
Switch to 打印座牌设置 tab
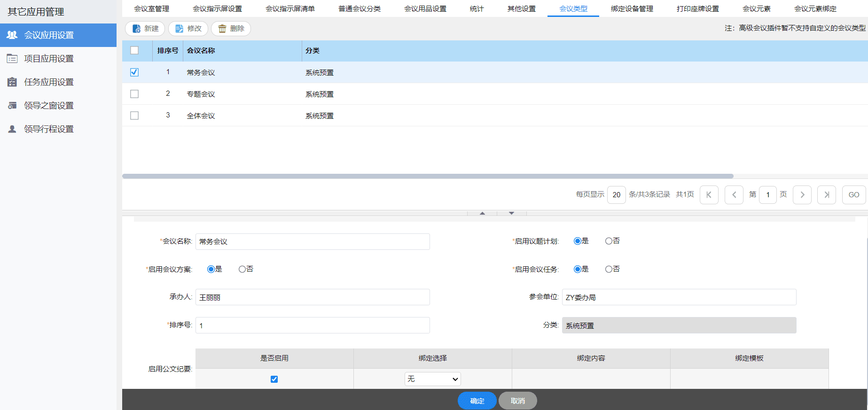[x=698, y=8]
